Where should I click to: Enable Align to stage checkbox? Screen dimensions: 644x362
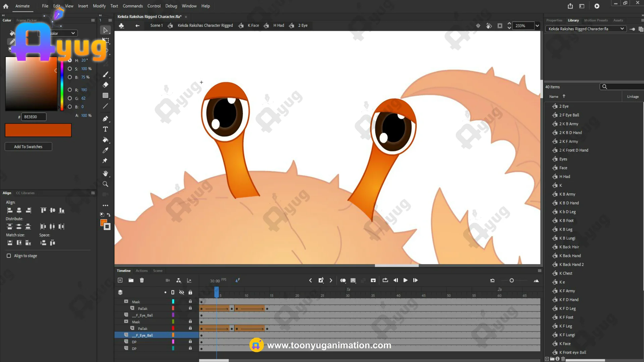pyautogui.click(x=9, y=256)
